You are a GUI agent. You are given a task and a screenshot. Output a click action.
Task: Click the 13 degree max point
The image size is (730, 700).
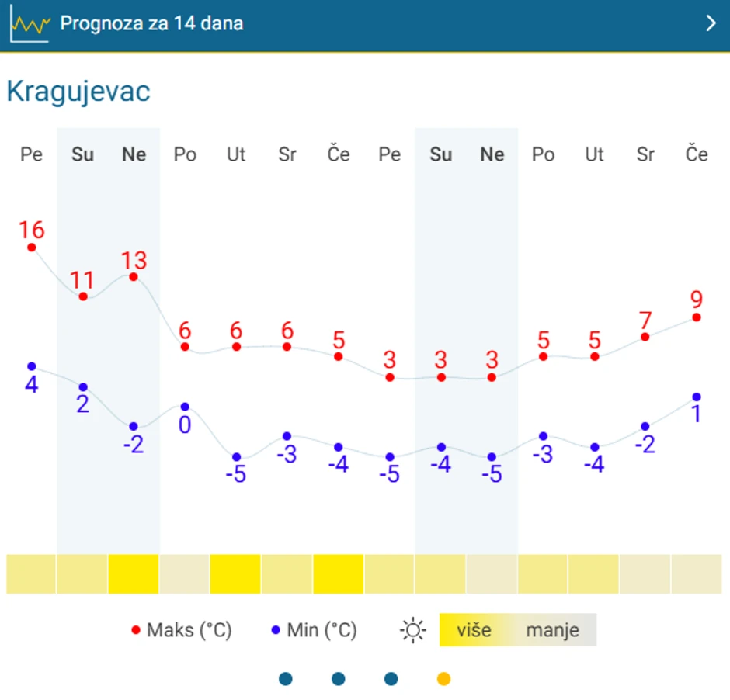[134, 277]
